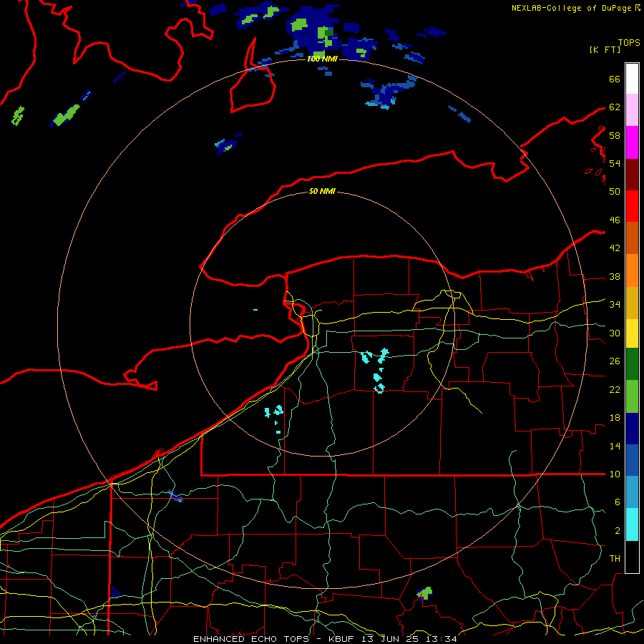
Task: Select the light pink legend swatch
Action: coord(632,110)
